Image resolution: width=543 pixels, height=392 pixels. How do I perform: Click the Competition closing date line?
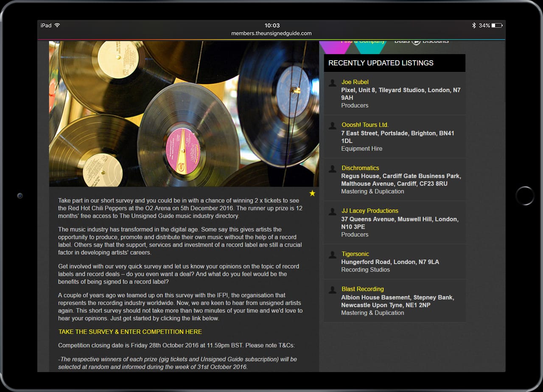[x=176, y=345]
